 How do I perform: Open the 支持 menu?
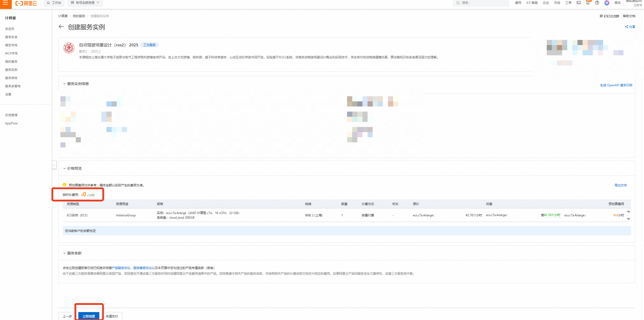pos(557,3)
